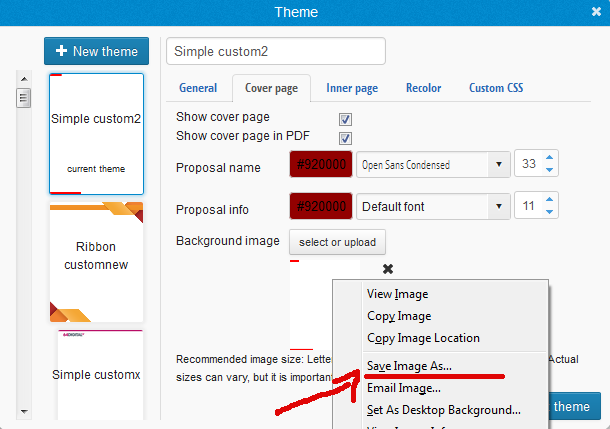Select Ribbon customnew theme thumbnail
Viewport: 610px width, 429px height.
(x=96, y=256)
